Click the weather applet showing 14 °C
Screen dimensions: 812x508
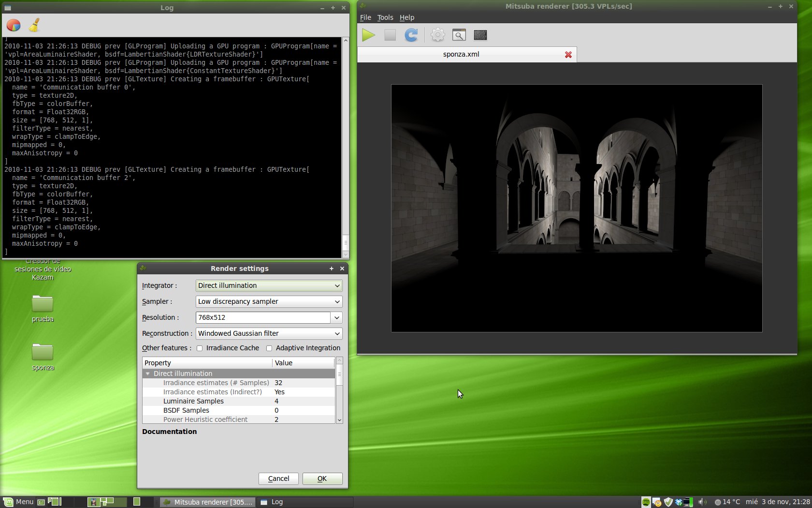pos(727,502)
